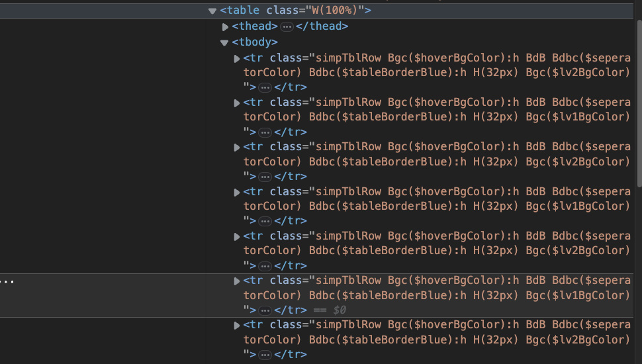Viewport: 642px width, 364px height.
Task: Open the three-dot actions menu beside selected row
Action: point(7,282)
